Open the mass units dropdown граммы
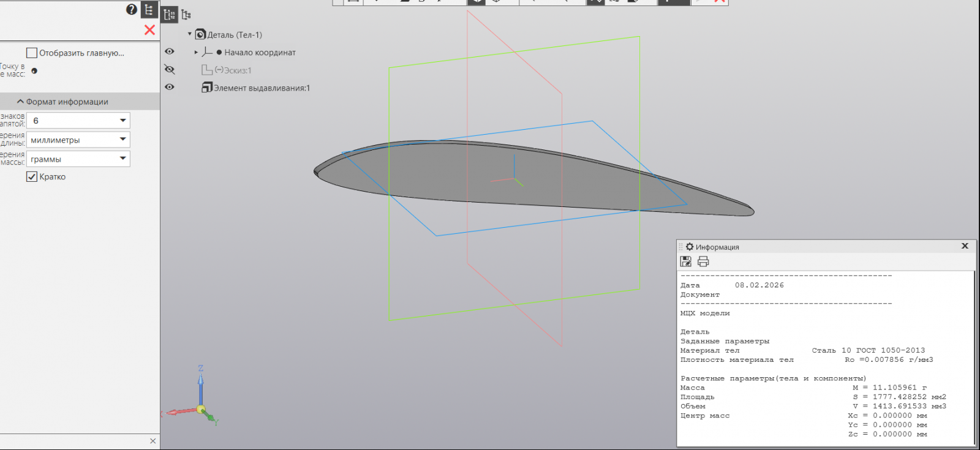Viewport: 980px width, 450px height. click(x=123, y=159)
